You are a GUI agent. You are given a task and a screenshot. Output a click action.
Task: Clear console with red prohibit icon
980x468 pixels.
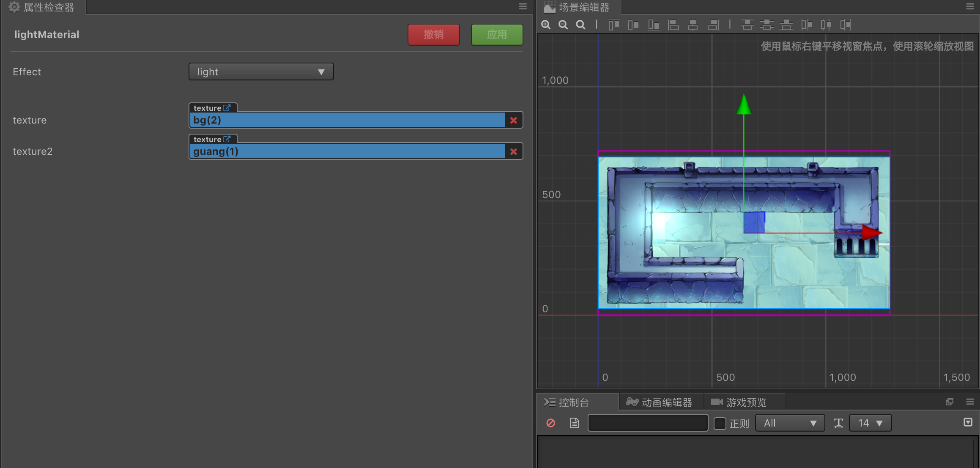pyautogui.click(x=550, y=423)
